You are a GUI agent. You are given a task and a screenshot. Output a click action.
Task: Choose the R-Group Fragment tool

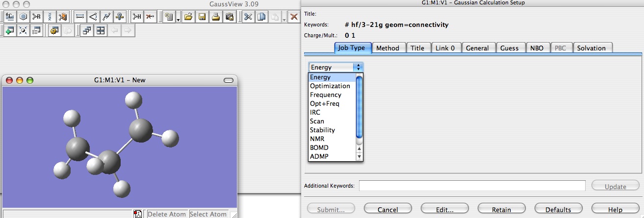(36, 17)
